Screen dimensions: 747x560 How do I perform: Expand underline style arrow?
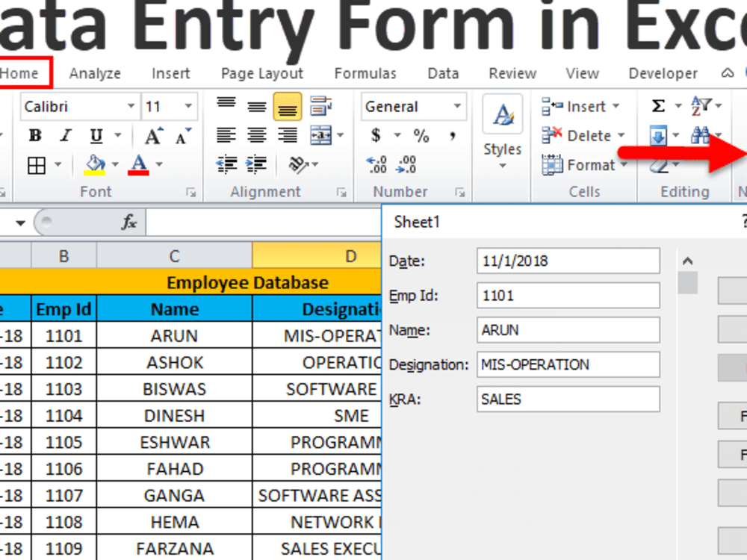tap(118, 136)
